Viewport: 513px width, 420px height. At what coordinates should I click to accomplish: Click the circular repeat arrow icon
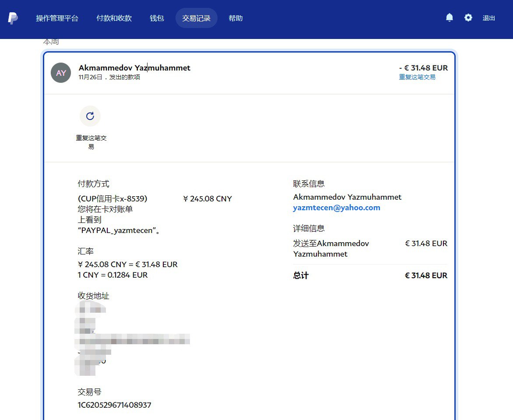(90, 116)
